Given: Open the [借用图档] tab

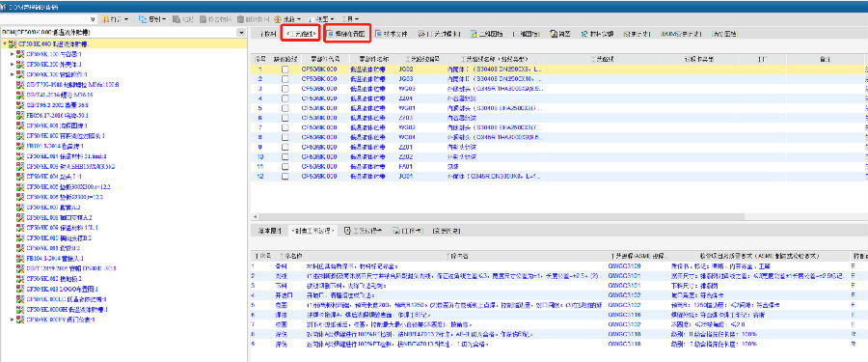Looking at the screenshot, I should pyautogui.click(x=724, y=33).
